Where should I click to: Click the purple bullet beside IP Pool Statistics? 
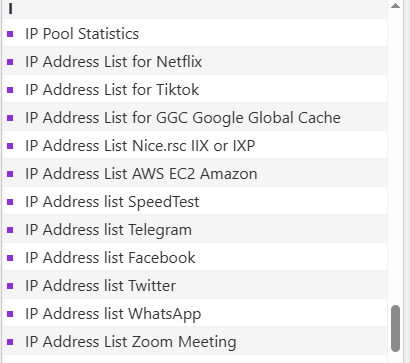tap(10, 34)
